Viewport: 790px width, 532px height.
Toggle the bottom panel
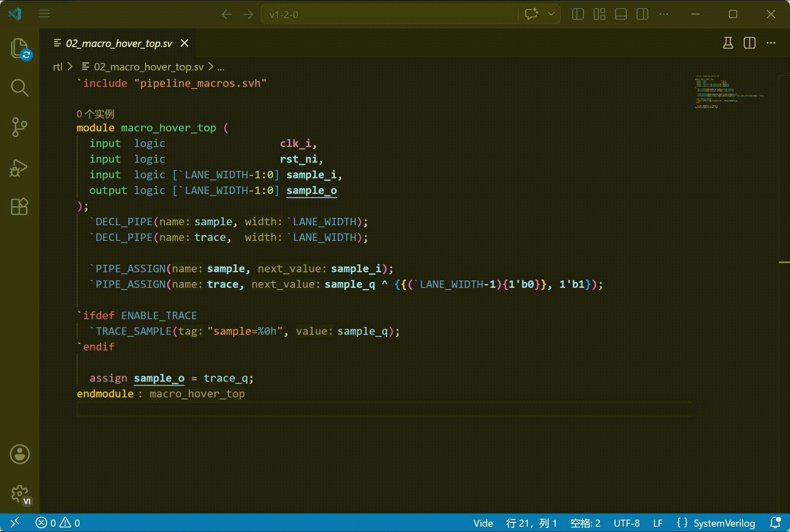point(621,14)
